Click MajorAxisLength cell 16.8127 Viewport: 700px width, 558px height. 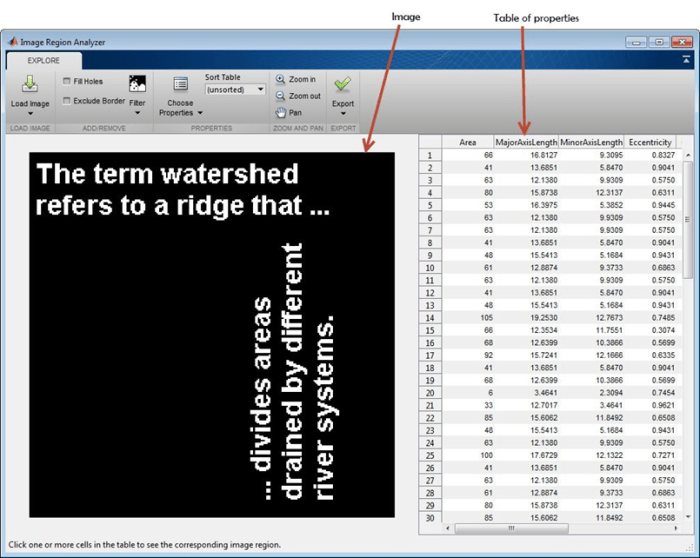click(x=526, y=155)
